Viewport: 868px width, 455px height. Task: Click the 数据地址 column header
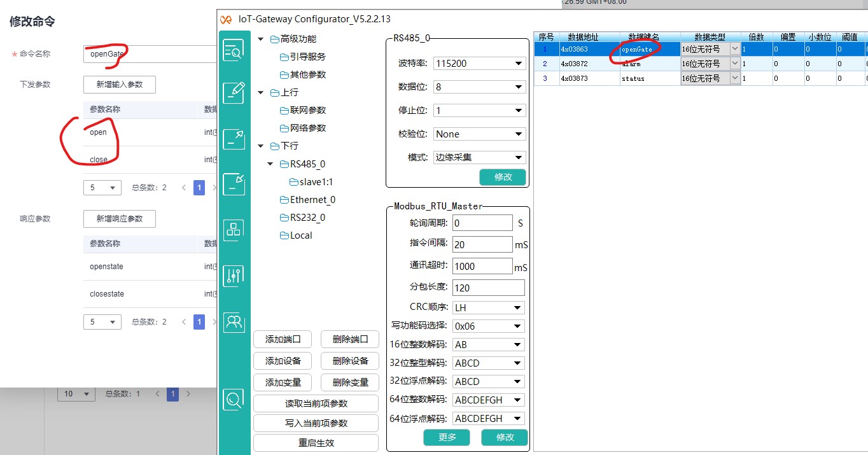pyautogui.click(x=589, y=37)
